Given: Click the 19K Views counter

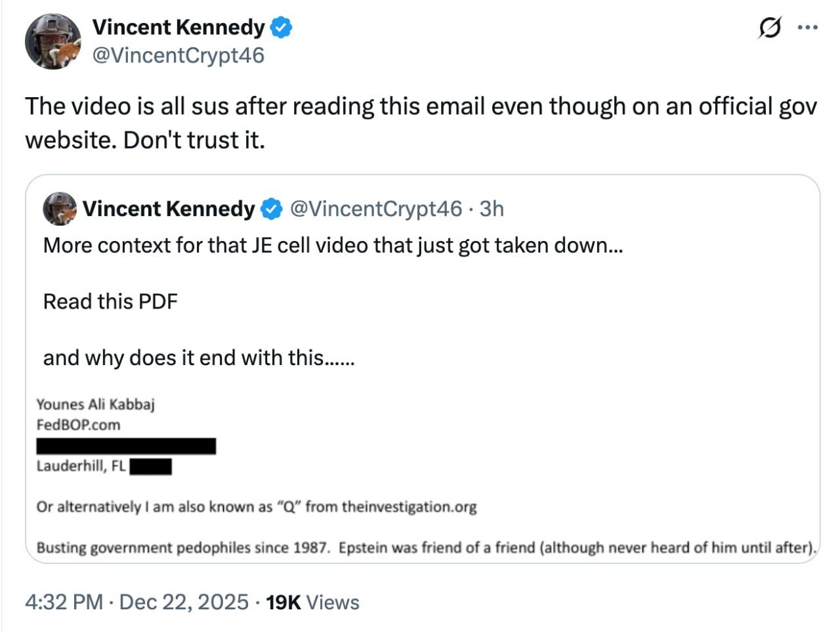Looking at the screenshot, I should pos(312,602).
